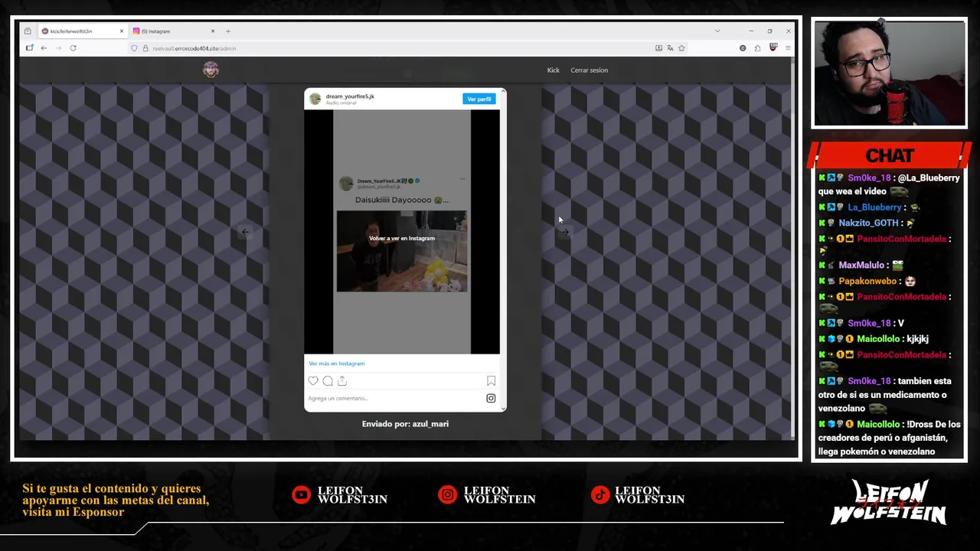Click the Instagram logo beside the comment field
The width and height of the screenshot is (980, 551).
491,398
